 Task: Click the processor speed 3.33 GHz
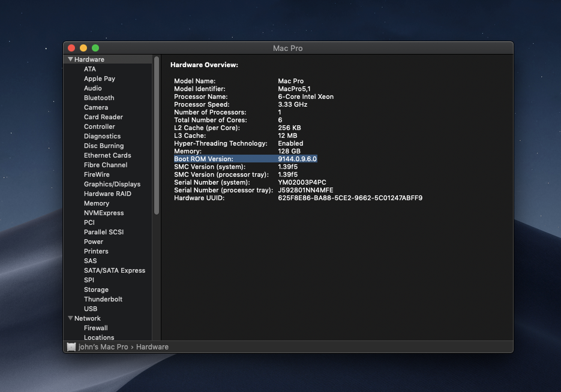click(293, 105)
